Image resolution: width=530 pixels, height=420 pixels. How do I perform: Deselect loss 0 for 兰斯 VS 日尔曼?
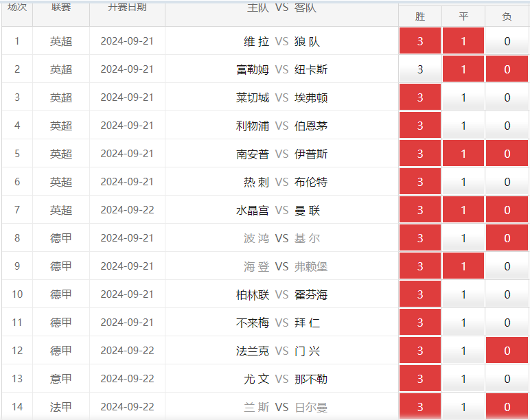tap(507, 406)
